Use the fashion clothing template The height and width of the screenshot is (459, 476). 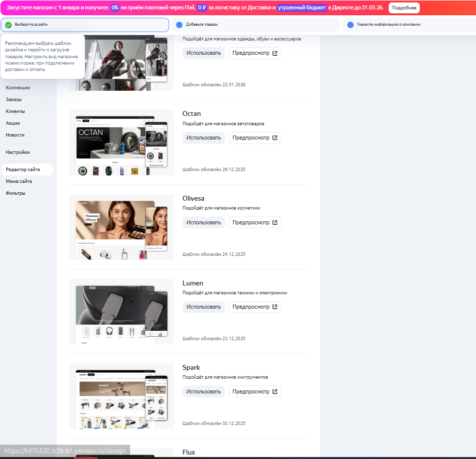(204, 53)
